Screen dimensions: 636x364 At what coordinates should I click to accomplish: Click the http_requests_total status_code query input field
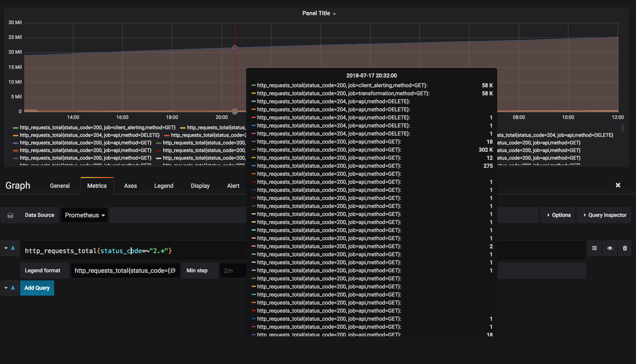click(x=98, y=250)
